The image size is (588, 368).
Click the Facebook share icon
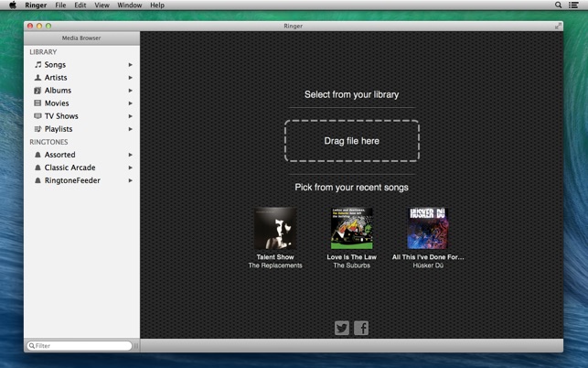coord(361,328)
